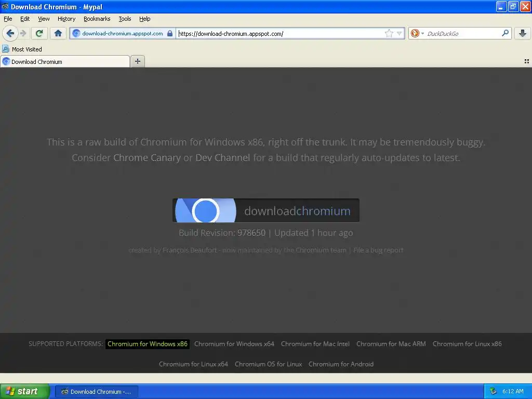Screen dimensions: 532x399
Task: Click File a bug report link
Action: tap(378, 250)
